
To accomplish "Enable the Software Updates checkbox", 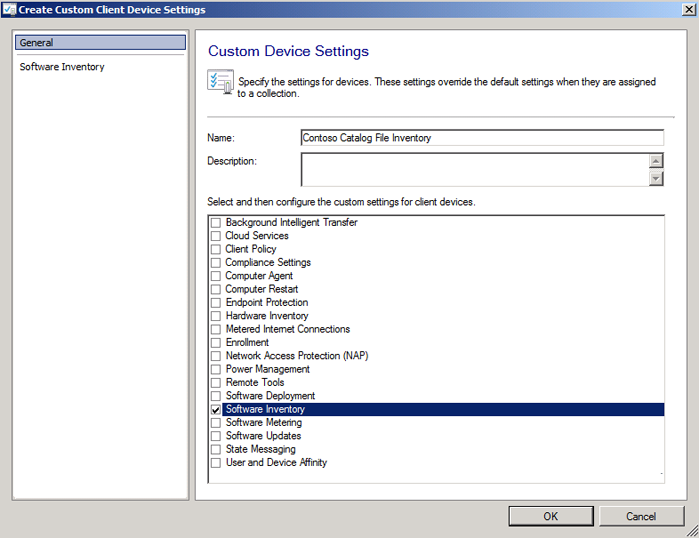I will pyautogui.click(x=215, y=436).
